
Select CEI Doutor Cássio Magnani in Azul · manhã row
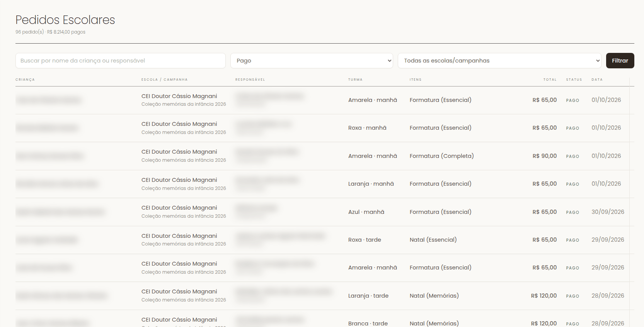point(179,208)
